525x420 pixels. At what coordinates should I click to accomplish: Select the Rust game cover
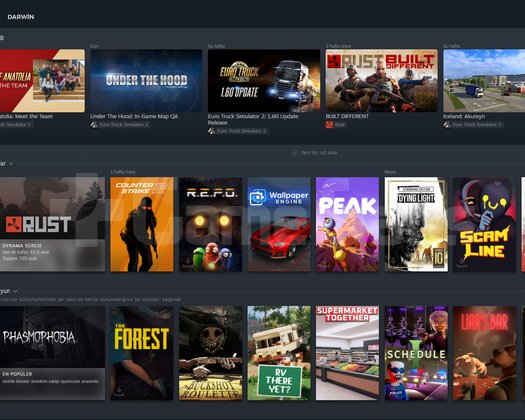(52, 224)
